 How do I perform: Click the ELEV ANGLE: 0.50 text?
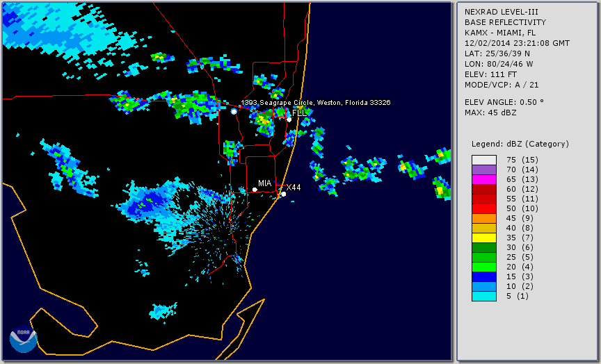pos(504,102)
